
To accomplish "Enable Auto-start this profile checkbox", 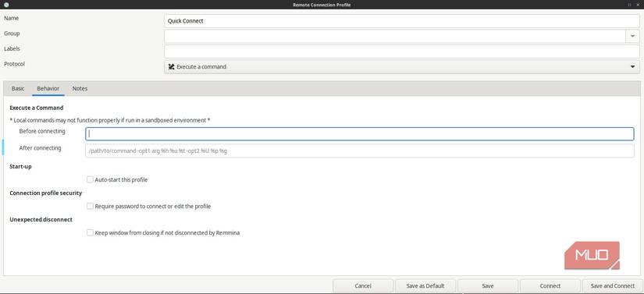I will [x=90, y=179].
